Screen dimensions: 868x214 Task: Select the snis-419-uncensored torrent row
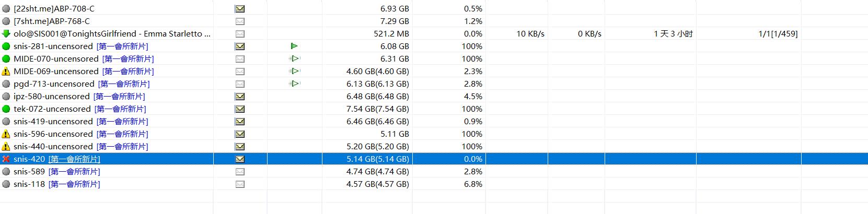pyautogui.click(x=434, y=122)
